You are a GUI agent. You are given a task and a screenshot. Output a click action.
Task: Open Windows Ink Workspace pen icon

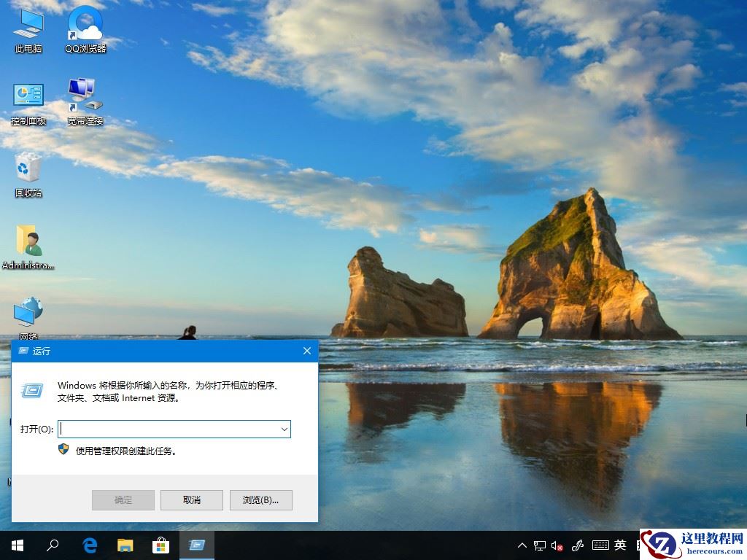pos(576,545)
